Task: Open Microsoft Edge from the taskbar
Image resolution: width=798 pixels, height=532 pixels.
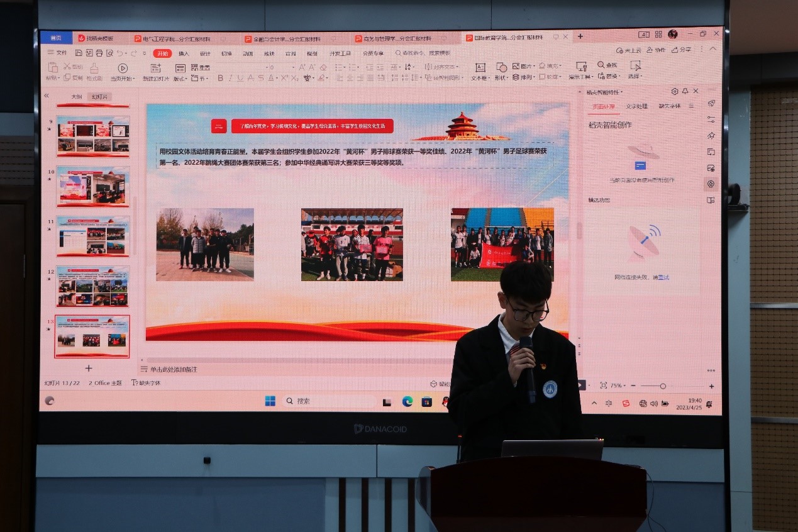Action: click(x=407, y=402)
